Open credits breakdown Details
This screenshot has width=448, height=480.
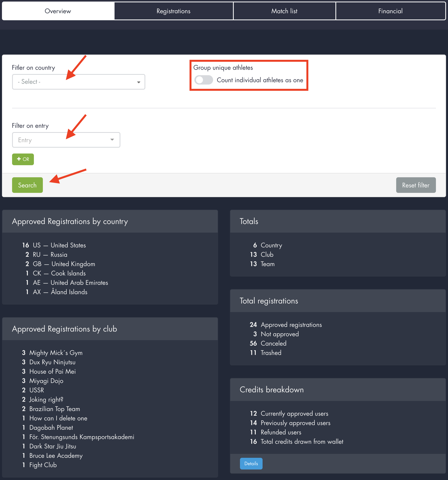click(x=251, y=463)
